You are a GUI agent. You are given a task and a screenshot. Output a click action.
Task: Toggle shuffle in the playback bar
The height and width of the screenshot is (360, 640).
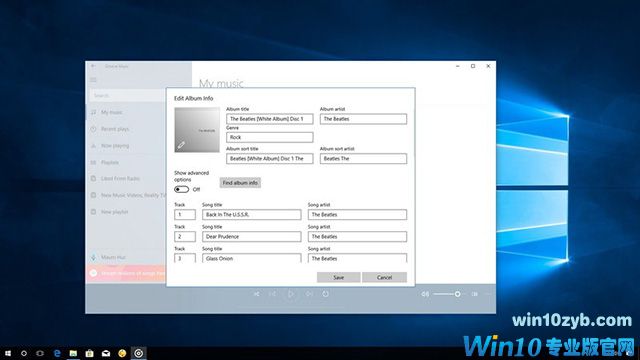(256, 294)
